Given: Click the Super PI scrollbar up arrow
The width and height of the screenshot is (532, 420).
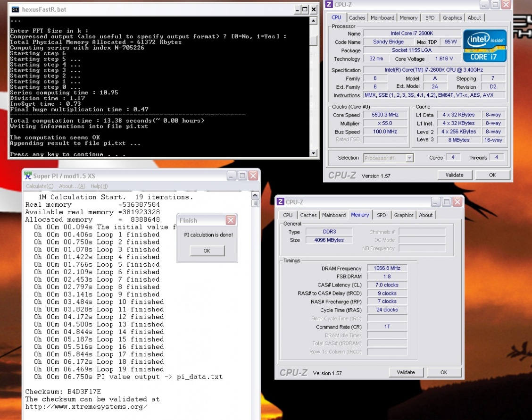Looking at the screenshot, I should pos(255,196).
